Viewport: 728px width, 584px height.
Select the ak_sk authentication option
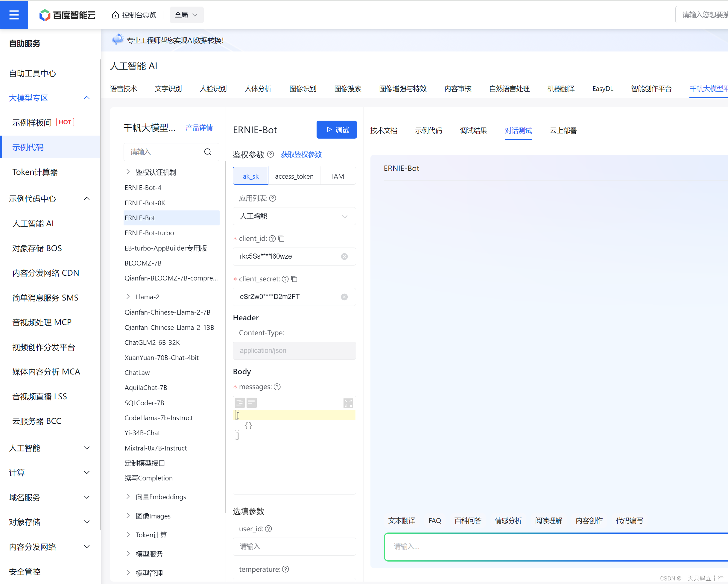coord(250,176)
